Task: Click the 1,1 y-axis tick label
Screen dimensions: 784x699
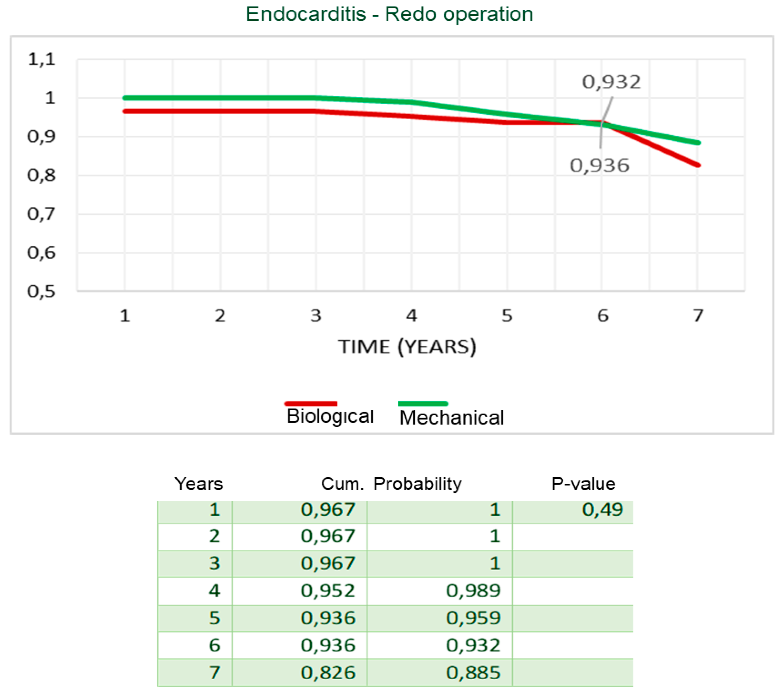Action: pyautogui.click(x=41, y=59)
